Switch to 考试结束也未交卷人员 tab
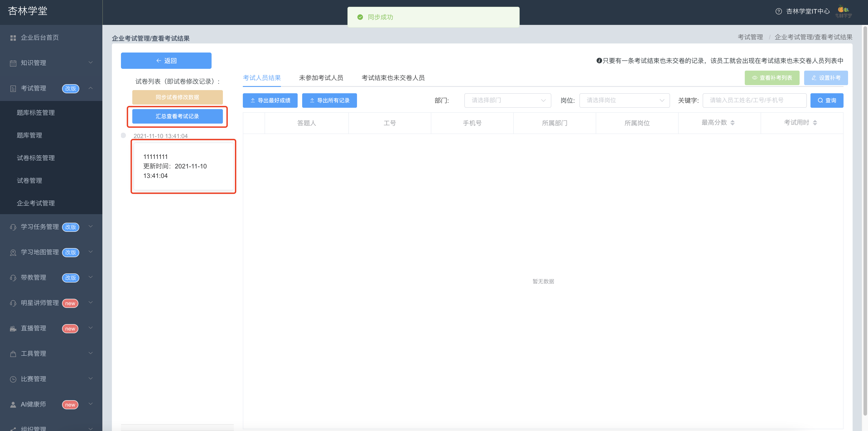 tap(393, 78)
